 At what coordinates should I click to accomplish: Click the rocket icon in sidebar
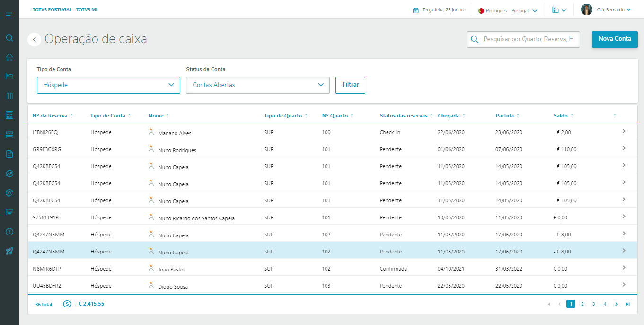(9, 251)
